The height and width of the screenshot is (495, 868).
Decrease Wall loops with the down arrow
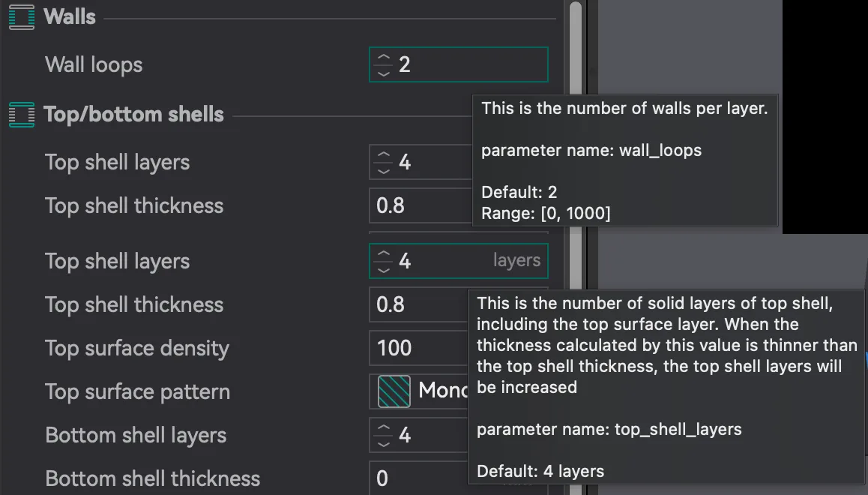pyautogui.click(x=384, y=73)
